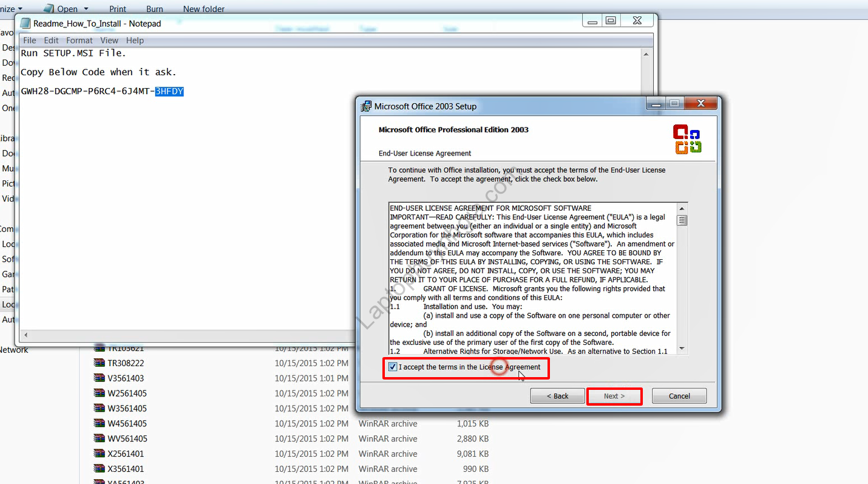
Task: Expand the Open button dropdown arrow
Action: (x=86, y=9)
